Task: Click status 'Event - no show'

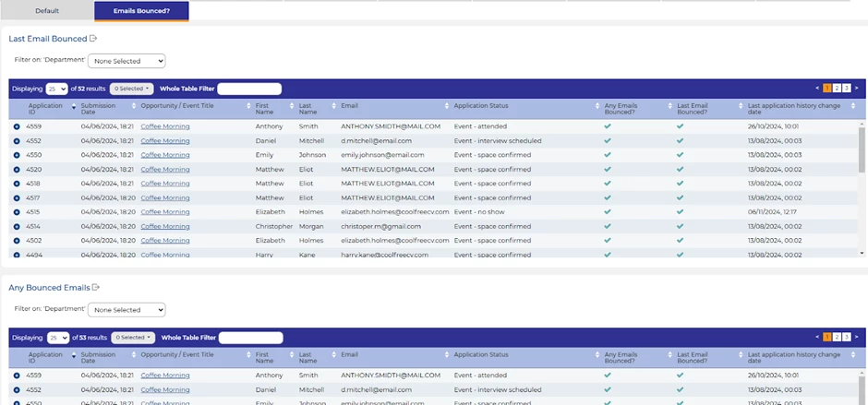Action: [x=479, y=212]
